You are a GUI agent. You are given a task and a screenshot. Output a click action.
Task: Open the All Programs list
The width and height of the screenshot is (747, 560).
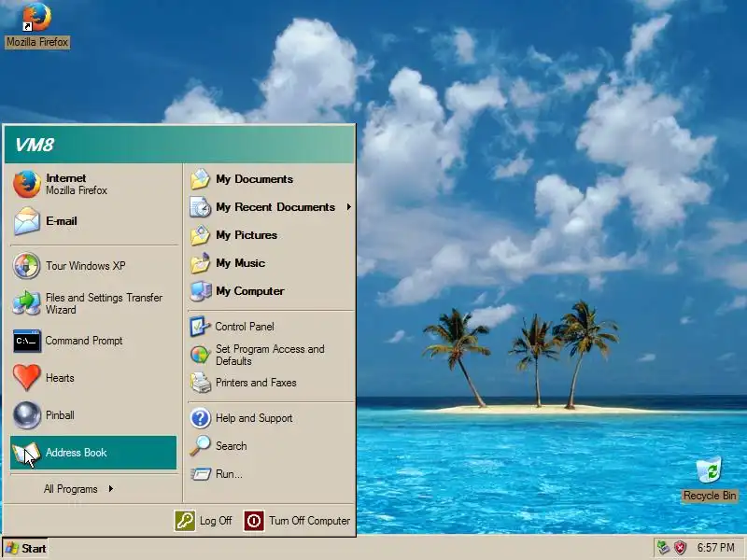pyautogui.click(x=78, y=489)
